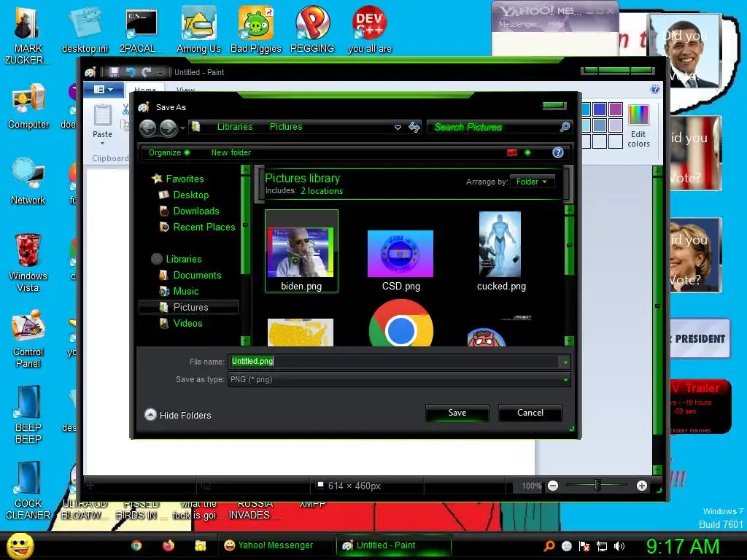Click the Cancel button

[530, 413]
